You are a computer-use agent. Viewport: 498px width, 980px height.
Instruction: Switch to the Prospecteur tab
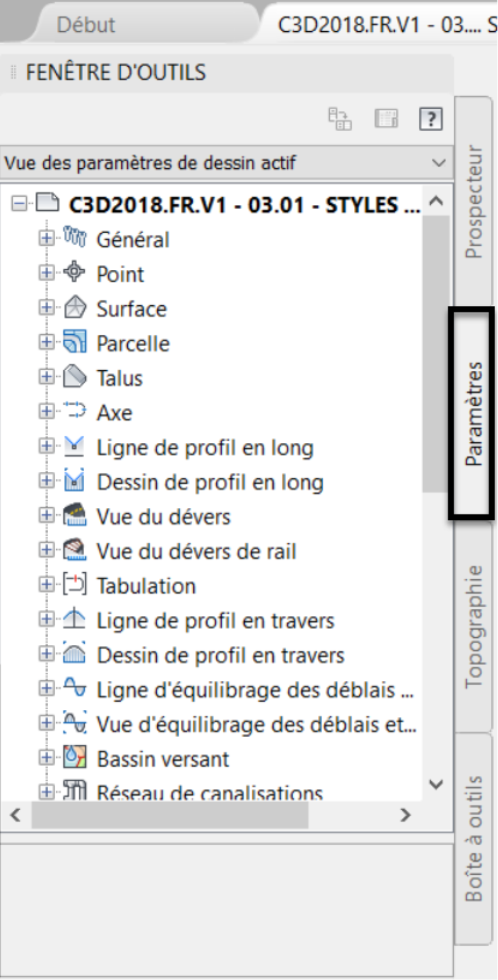coord(473,202)
